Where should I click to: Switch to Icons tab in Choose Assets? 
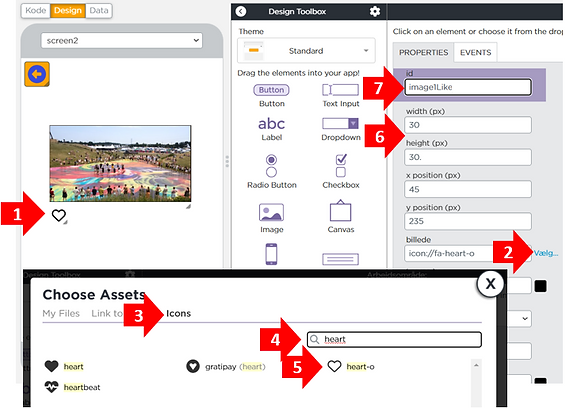pos(178,313)
